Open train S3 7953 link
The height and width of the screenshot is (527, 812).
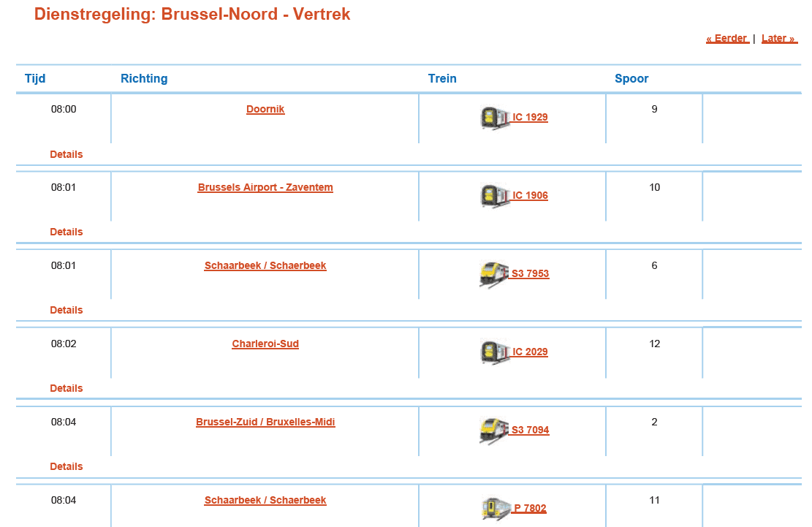click(x=530, y=273)
